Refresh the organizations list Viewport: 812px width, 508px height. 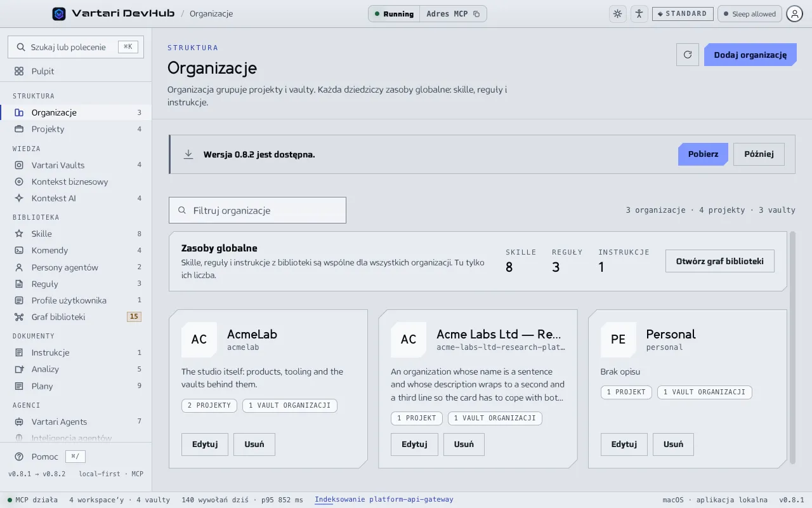click(x=688, y=55)
